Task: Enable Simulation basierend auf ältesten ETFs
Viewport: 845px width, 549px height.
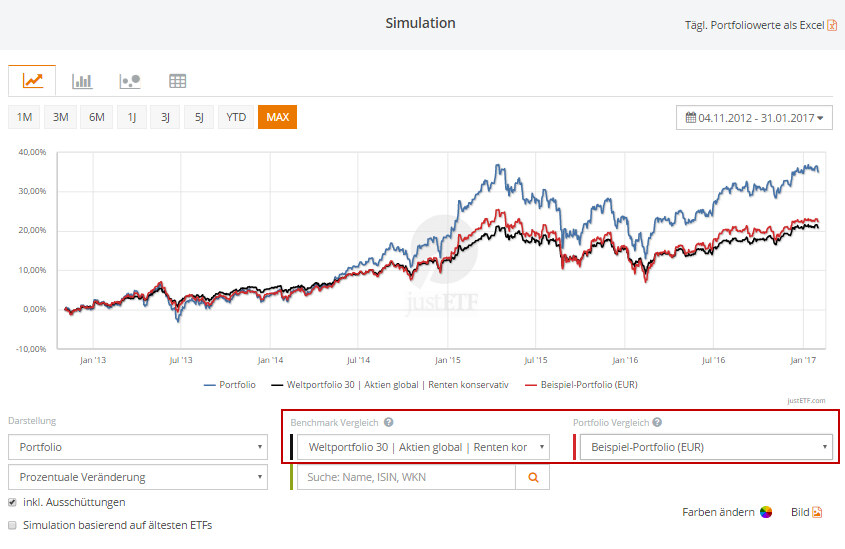Action: pos(12,524)
